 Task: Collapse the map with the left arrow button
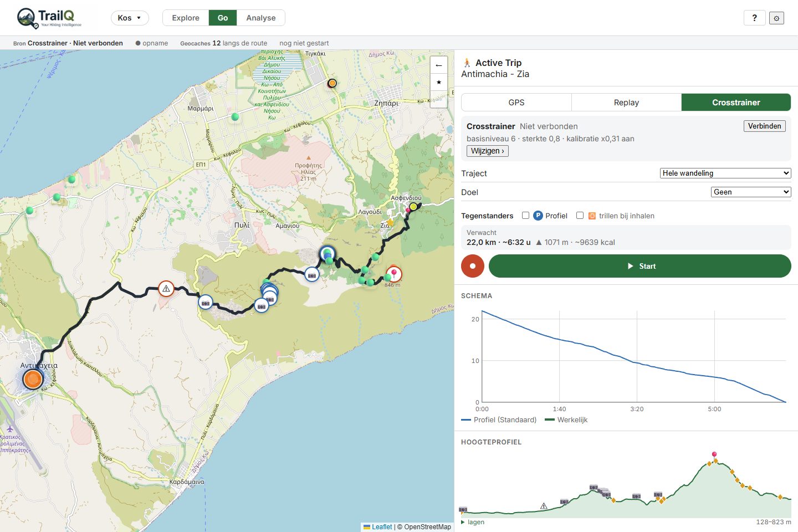[438, 65]
